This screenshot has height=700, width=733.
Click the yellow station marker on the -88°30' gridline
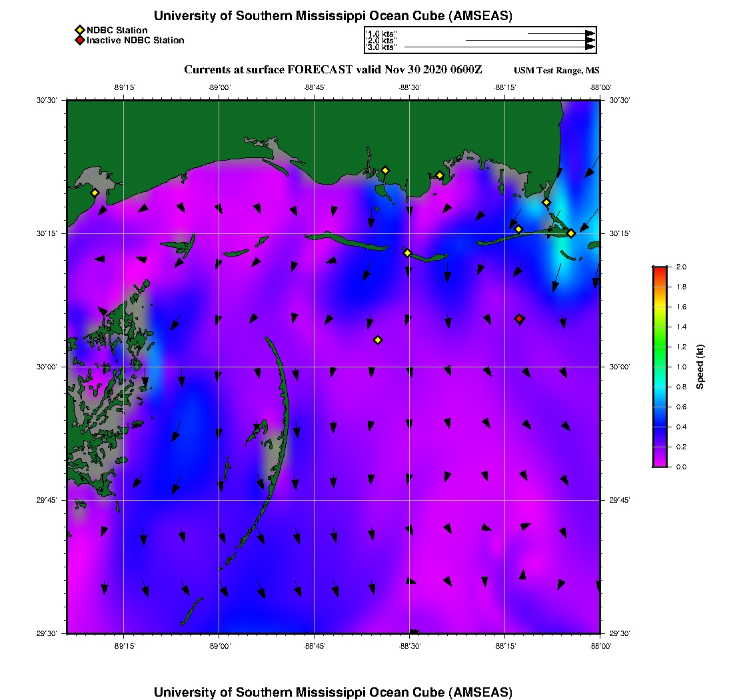coord(407,253)
